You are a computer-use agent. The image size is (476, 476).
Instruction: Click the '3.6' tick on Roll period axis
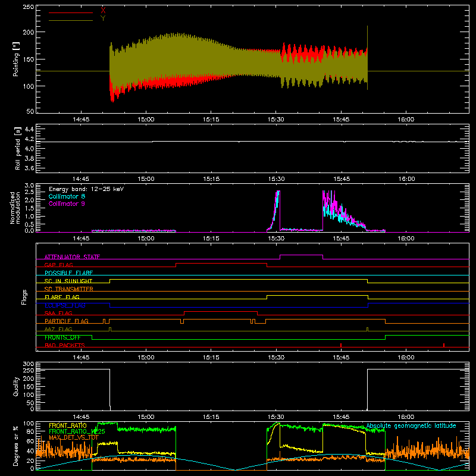(29, 168)
